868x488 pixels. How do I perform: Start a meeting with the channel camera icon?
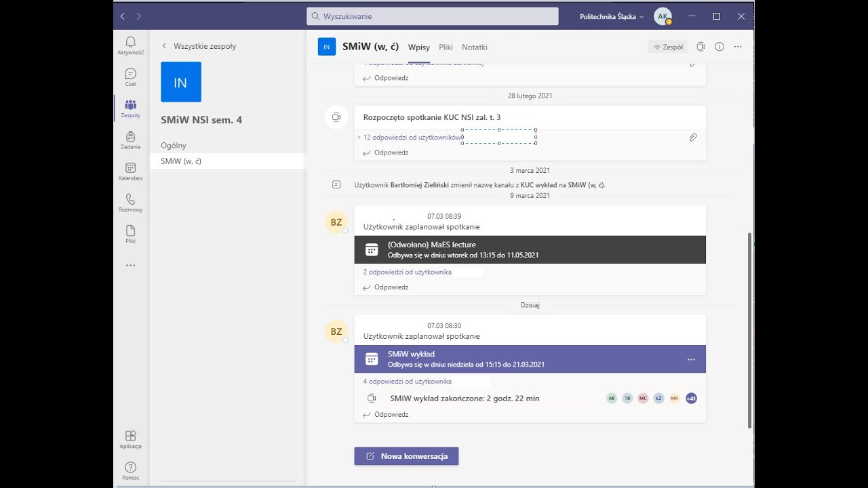click(x=701, y=47)
